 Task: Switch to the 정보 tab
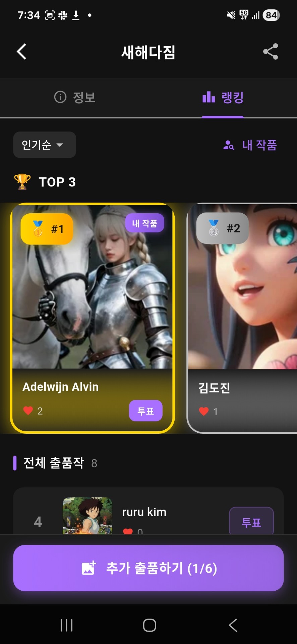coord(74,98)
